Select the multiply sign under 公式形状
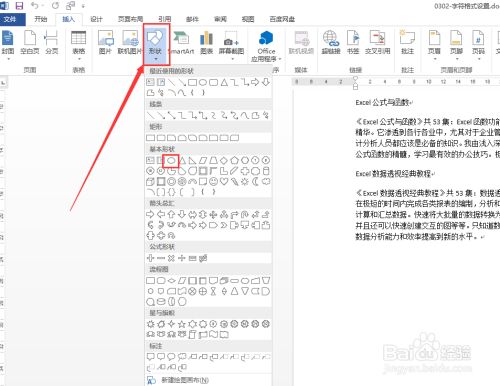 click(171, 258)
